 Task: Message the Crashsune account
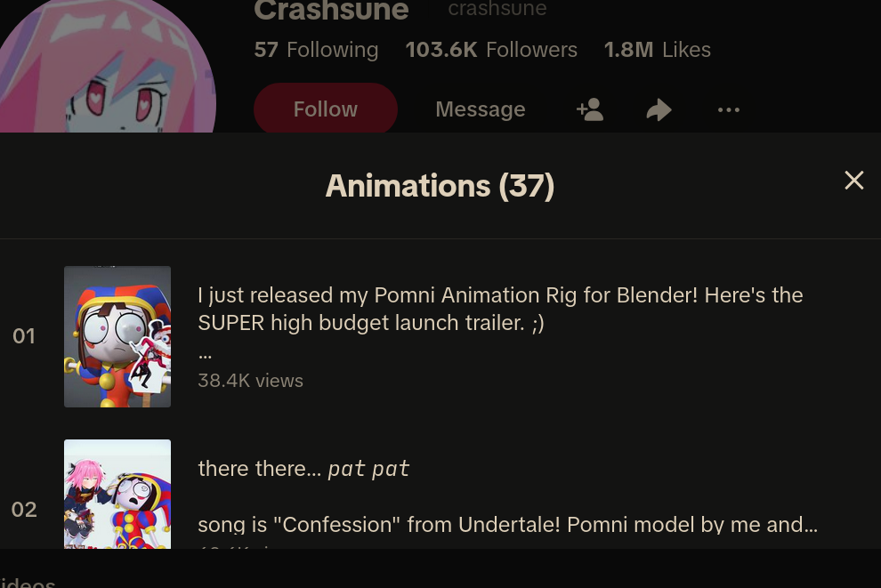pyautogui.click(x=481, y=109)
